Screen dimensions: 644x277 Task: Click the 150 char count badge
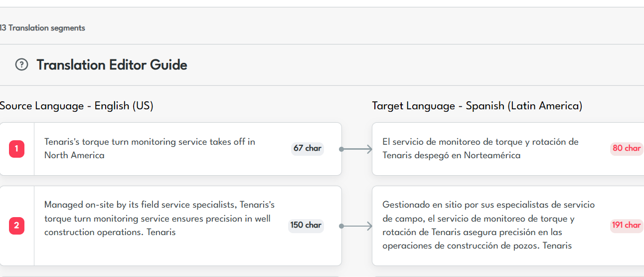pyautogui.click(x=306, y=225)
